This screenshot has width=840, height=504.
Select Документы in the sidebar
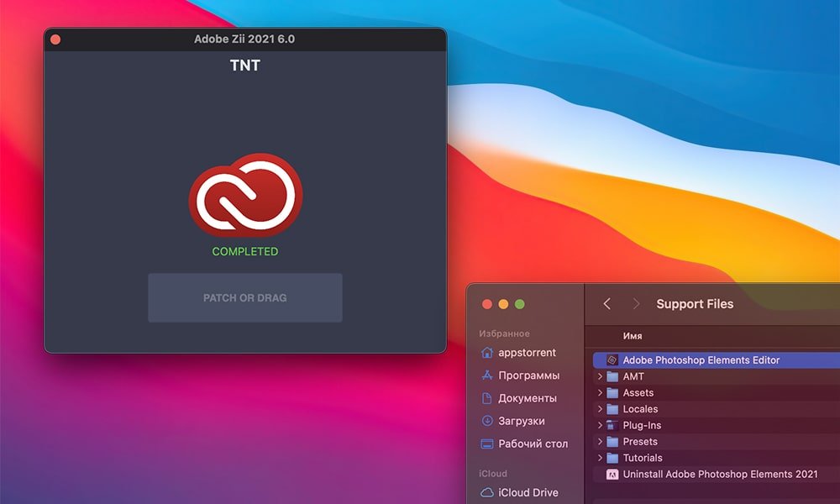tap(527, 398)
